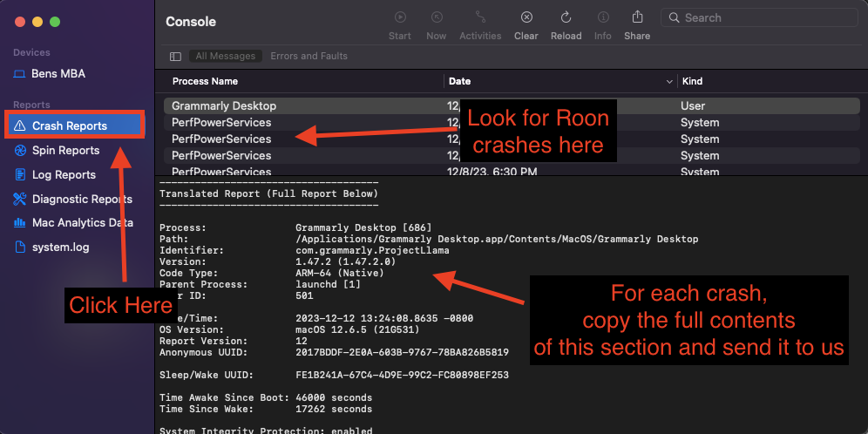
Task: Open Mac Analytics Data in the sidebar
Action: pos(83,222)
